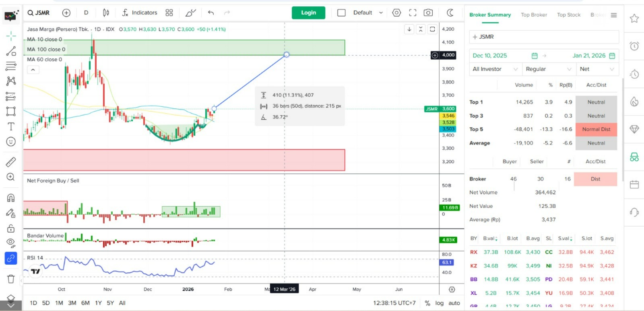
Task: Open the Indicators dialog
Action: [140, 13]
